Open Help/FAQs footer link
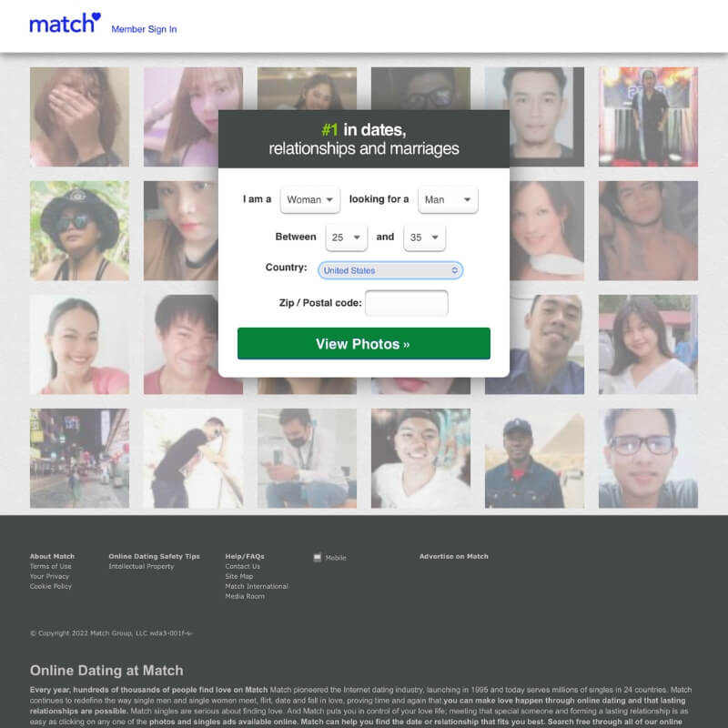 tap(245, 556)
